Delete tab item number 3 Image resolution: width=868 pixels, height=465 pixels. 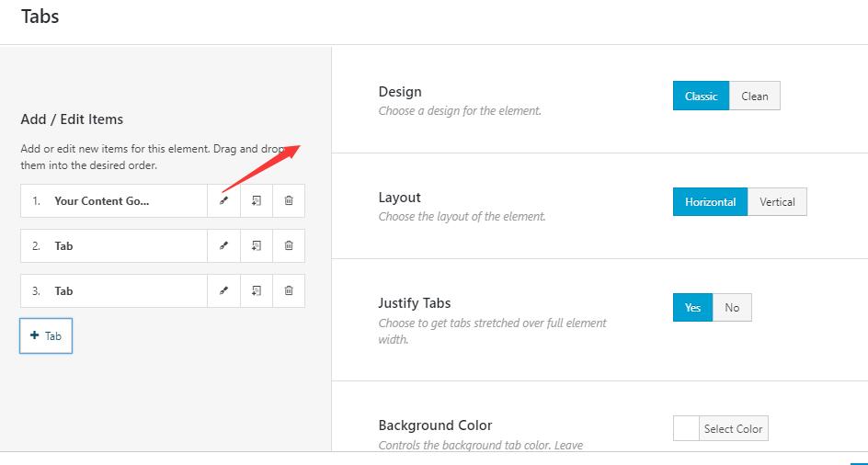click(289, 290)
